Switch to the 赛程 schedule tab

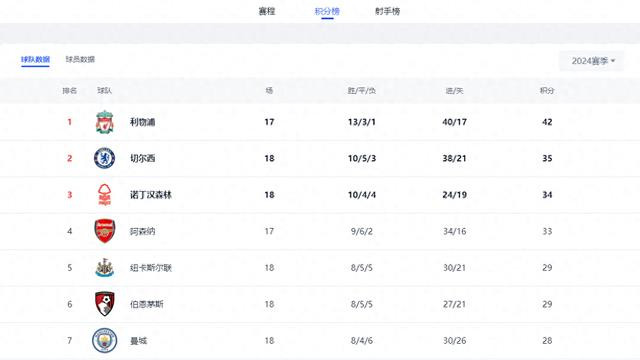(267, 11)
